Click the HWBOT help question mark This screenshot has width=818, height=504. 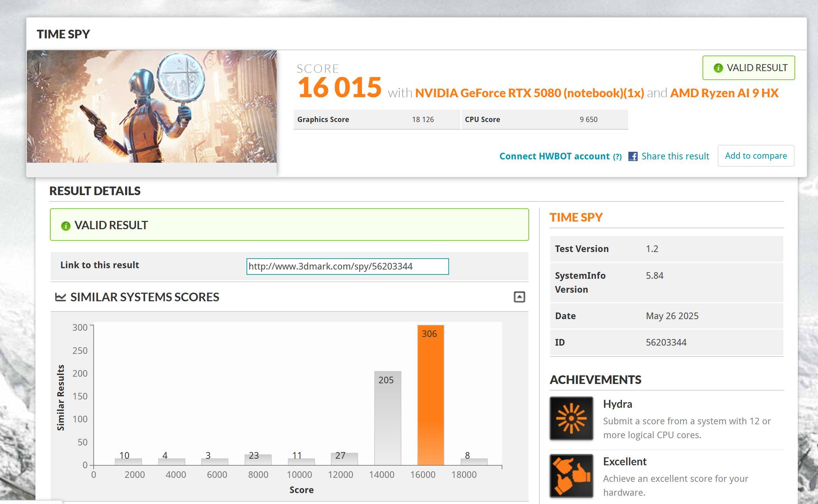[617, 157]
